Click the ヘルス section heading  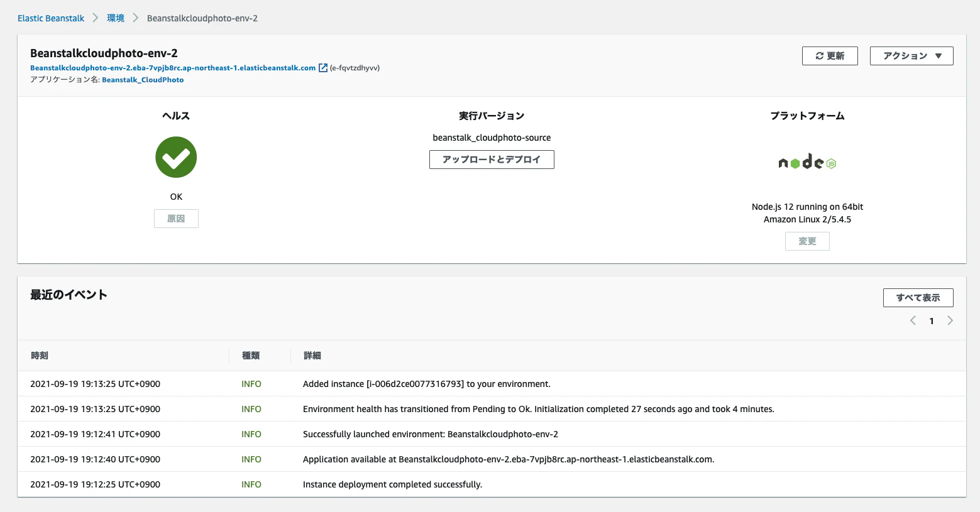[176, 116]
